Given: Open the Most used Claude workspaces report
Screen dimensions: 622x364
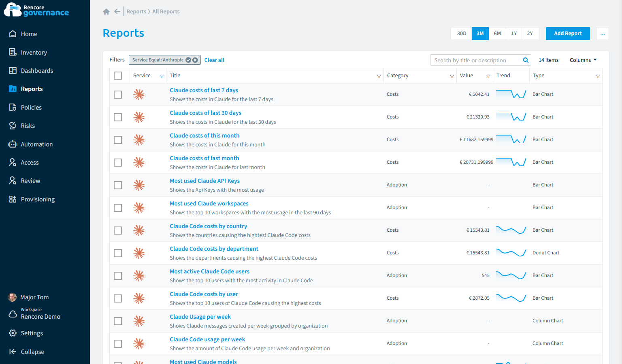Looking at the screenshot, I should [x=209, y=204].
